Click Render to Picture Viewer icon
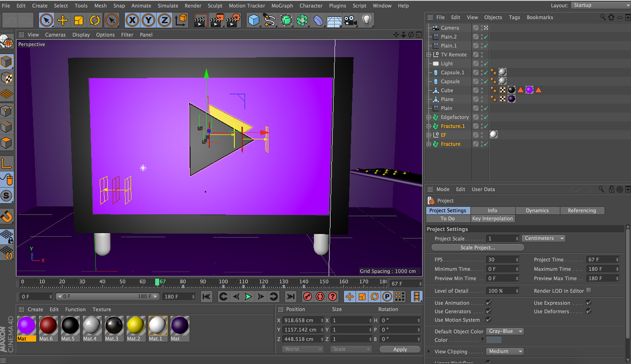The width and height of the screenshot is (631, 364). pyautogui.click(x=217, y=20)
